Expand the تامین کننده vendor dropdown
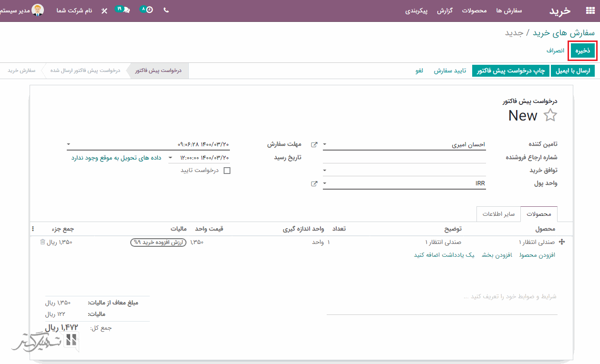The height and width of the screenshot is (364, 600). (325, 144)
